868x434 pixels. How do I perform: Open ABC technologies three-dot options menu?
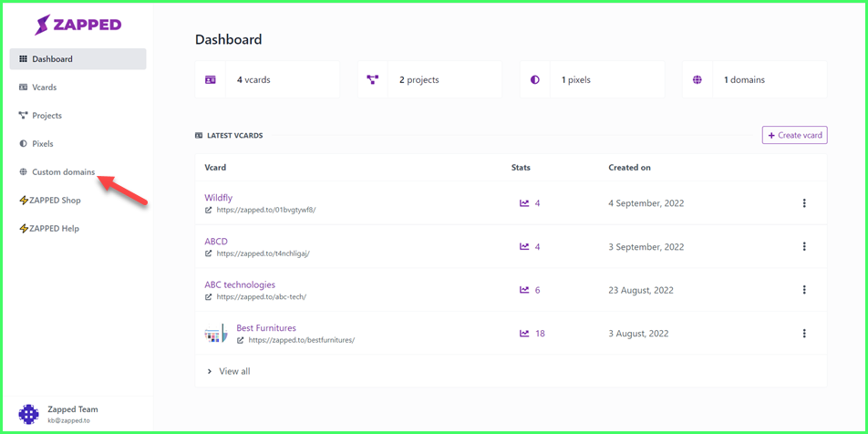[x=804, y=290]
